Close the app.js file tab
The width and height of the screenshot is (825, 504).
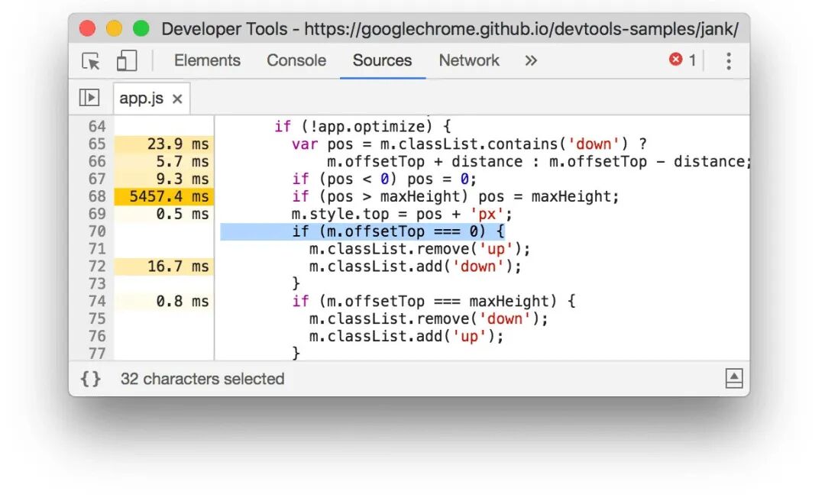pos(177,99)
